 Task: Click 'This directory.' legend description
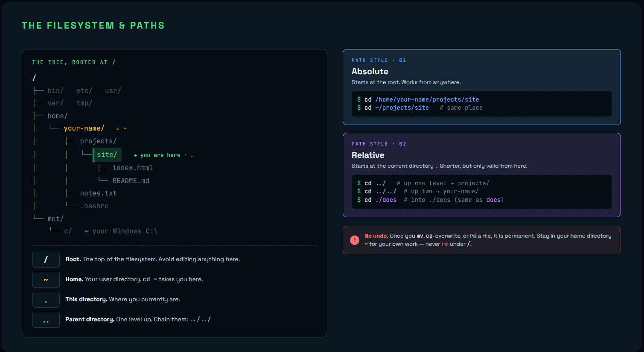[122, 300]
